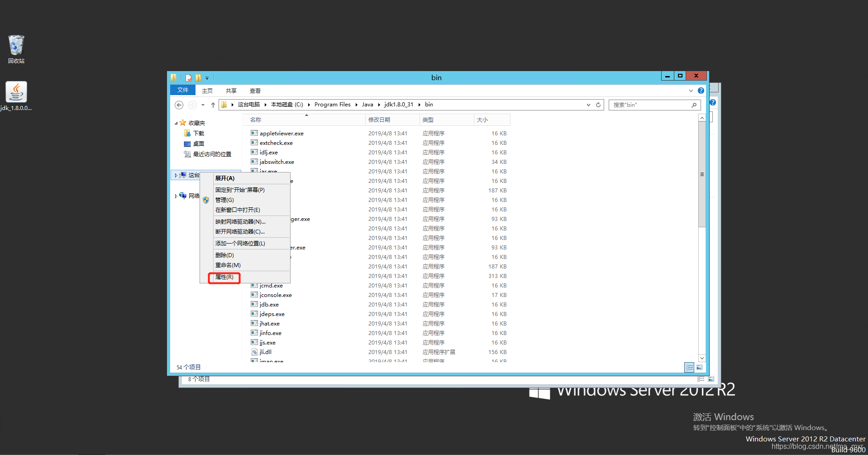Choose Manage (管理) in context menu
The width and height of the screenshot is (868, 455).
tap(245, 200)
